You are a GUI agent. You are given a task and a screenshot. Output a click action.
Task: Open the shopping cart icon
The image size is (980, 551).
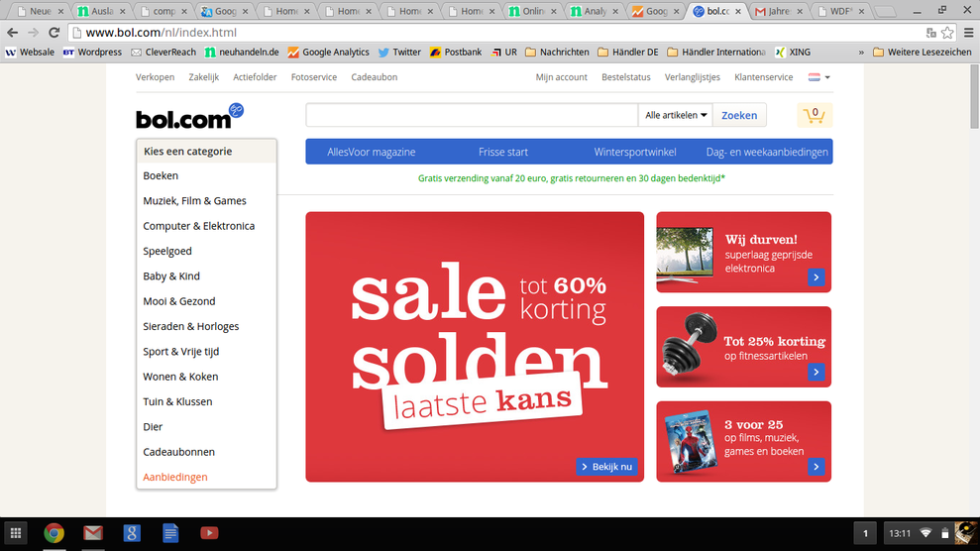pos(814,115)
